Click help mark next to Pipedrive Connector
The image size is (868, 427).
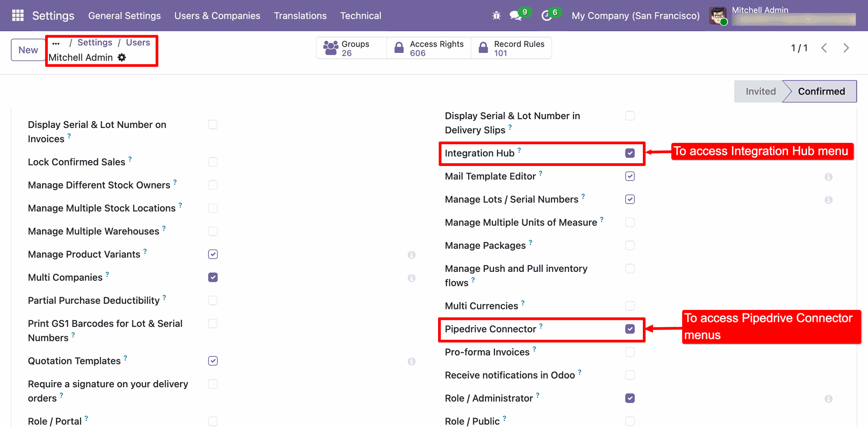[x=541, y=326]
